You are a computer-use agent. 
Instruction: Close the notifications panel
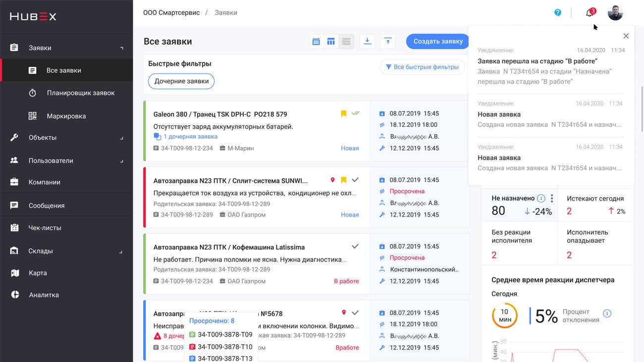[x=626, y=36]
